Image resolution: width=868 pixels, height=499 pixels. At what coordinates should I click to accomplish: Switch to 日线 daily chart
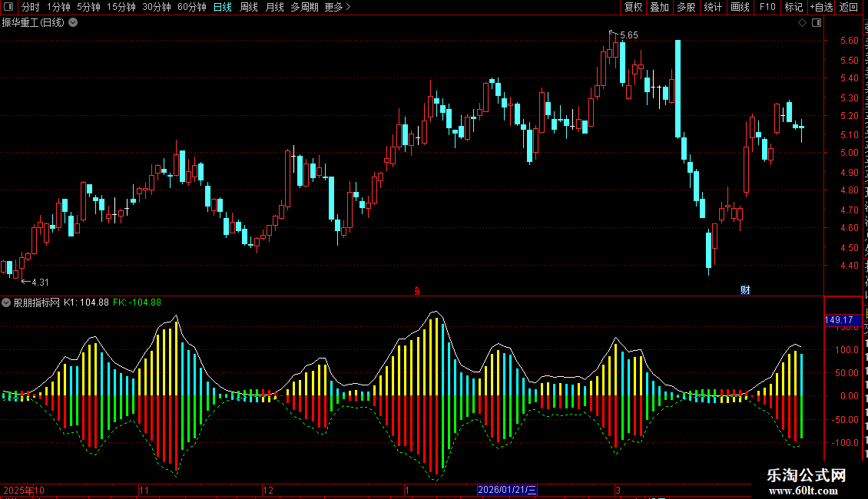tap(223, 7)
